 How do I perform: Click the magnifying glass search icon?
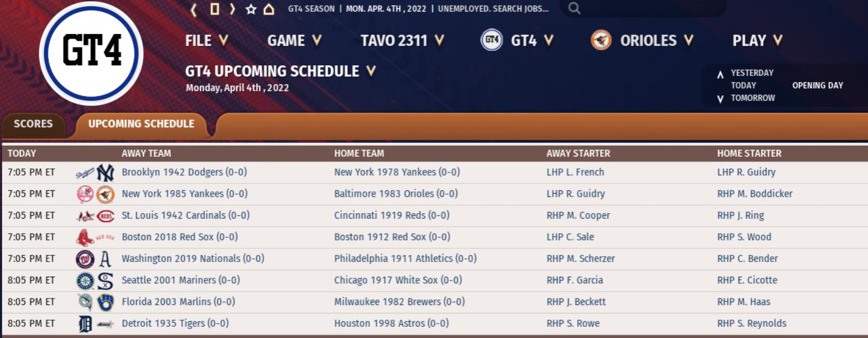(574, 8)
